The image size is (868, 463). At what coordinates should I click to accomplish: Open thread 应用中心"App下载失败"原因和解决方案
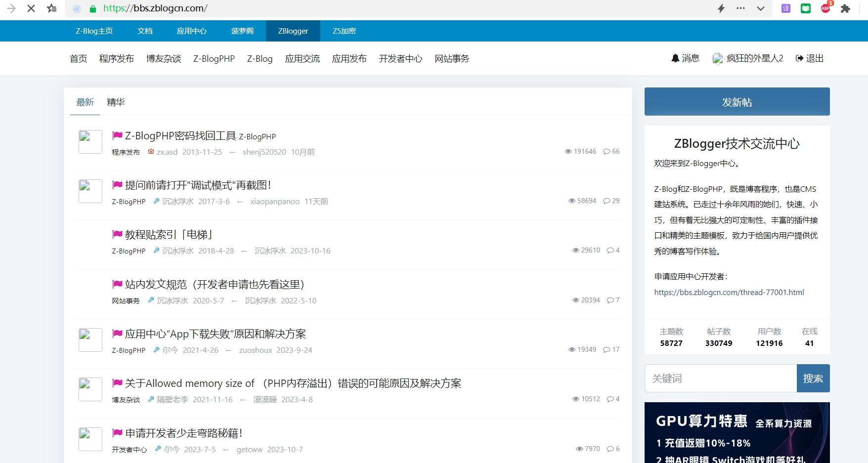(216, 334)
